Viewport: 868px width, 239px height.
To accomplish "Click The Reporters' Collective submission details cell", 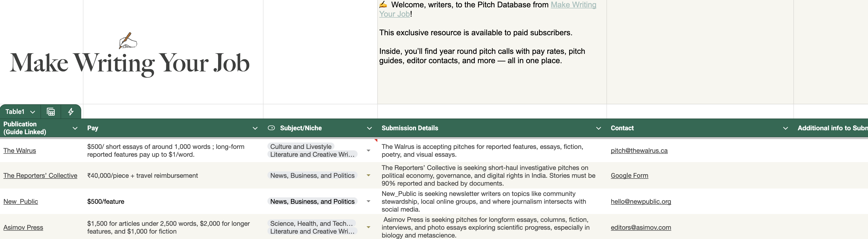I will pos(492,176).
